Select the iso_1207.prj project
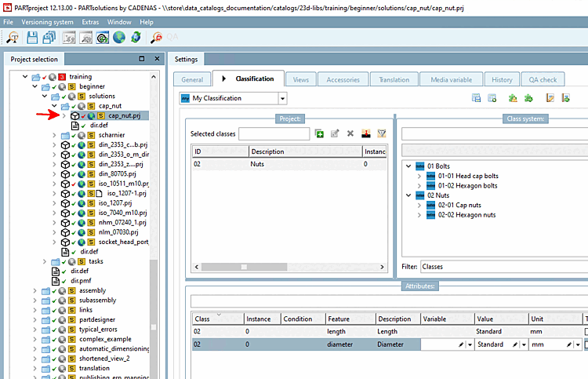This screenshot has width=588, height=379. [115, 203]
